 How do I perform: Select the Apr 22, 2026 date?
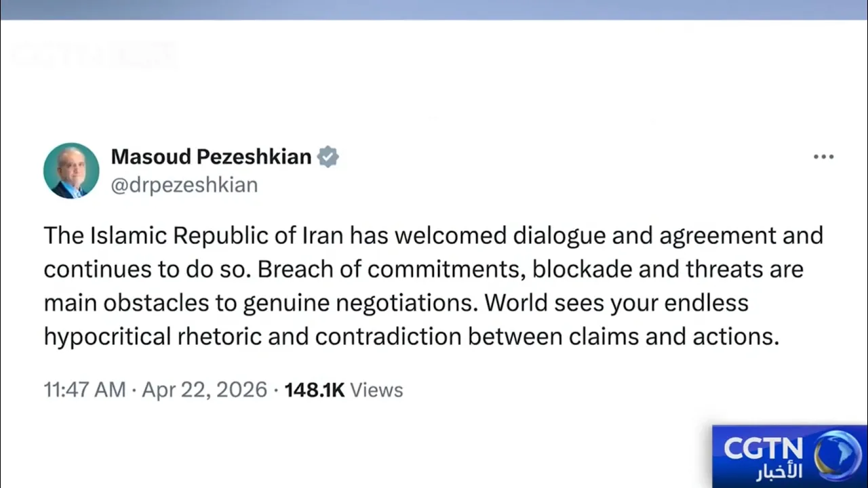pos(204,390)
